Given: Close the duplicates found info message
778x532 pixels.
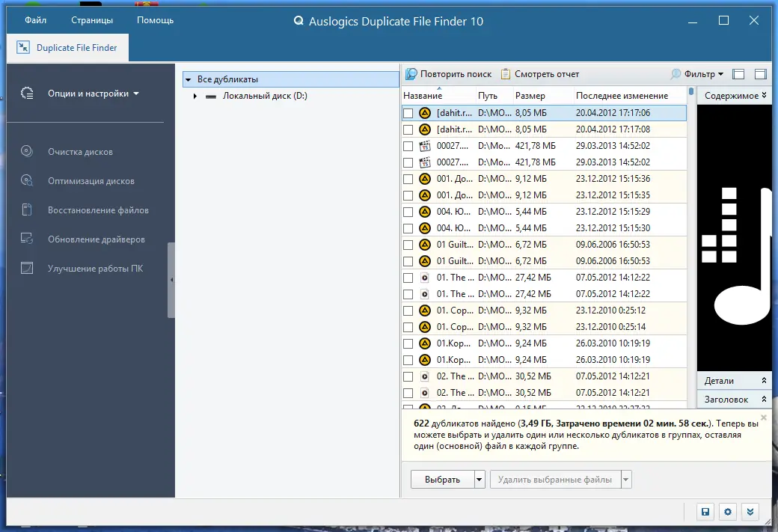Looking at the screenshot, I should (764, 418).
